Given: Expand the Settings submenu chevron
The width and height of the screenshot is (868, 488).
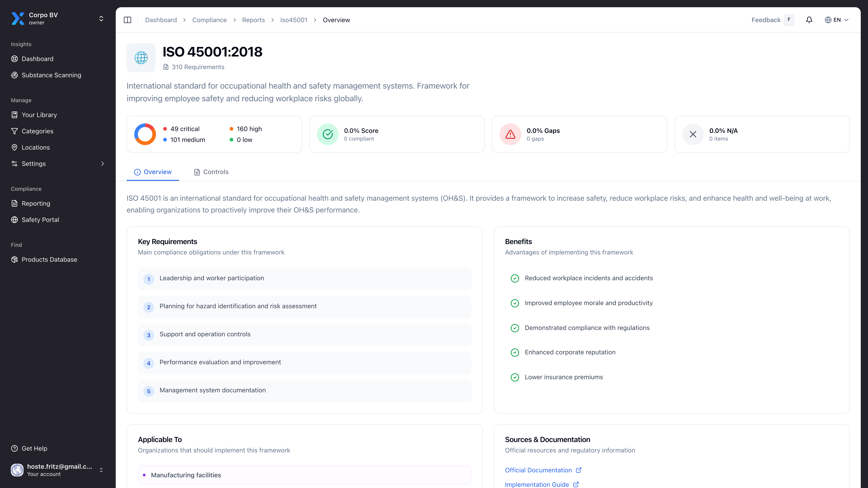Looking at the screenshot, I should (102, 164).
